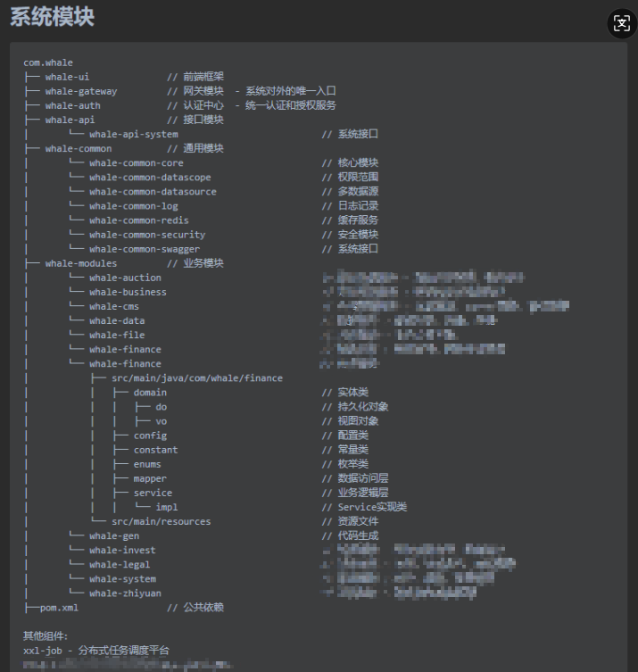Select the 系统对外的唯一入口 description

tap(291, 91)
